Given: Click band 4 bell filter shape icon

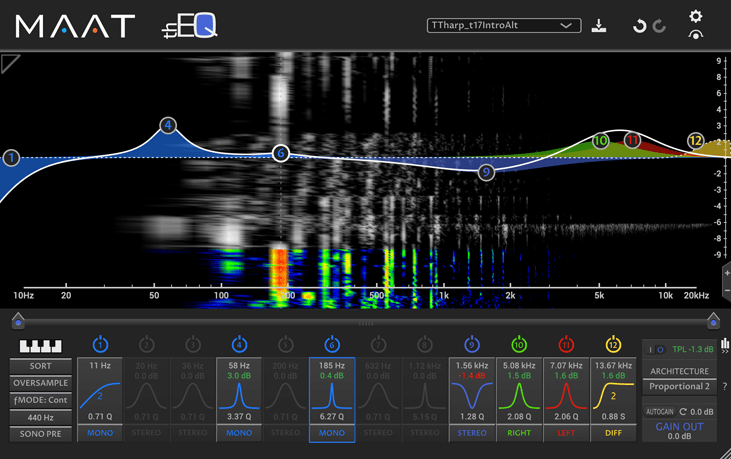Looking at the screenshot, I should (239, 396).
